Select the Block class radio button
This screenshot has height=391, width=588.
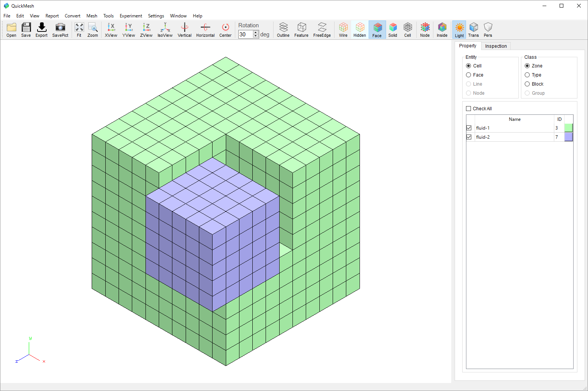(527, 84)
